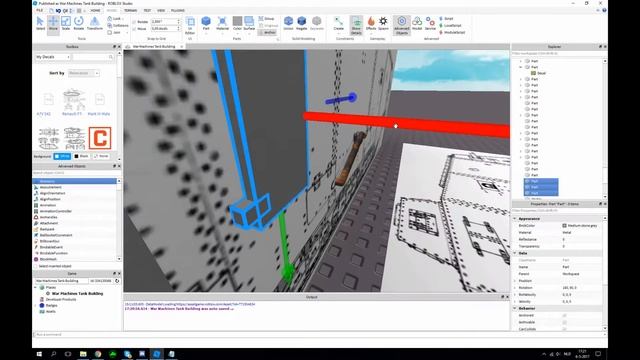Open the FILE menu
This screenshot has width=640, height=360.
40,10
